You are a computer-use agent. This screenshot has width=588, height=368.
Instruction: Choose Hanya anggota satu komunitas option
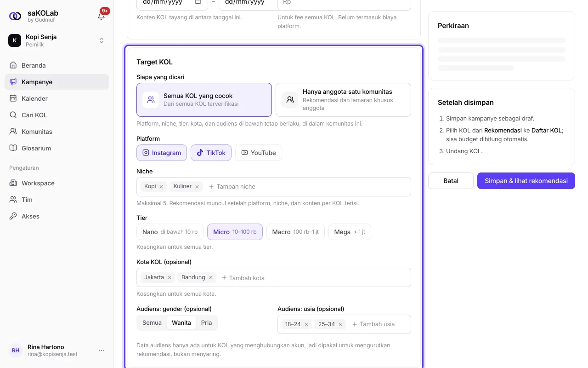tap(343, 100)
